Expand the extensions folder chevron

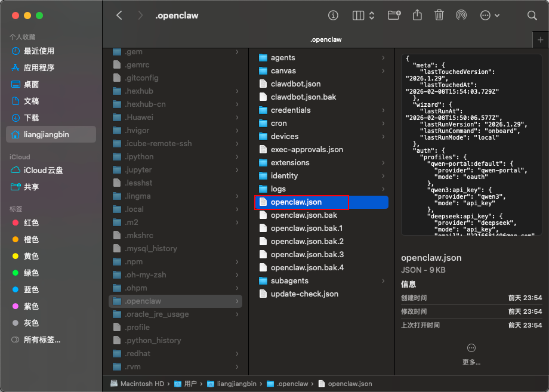point(383,163)
